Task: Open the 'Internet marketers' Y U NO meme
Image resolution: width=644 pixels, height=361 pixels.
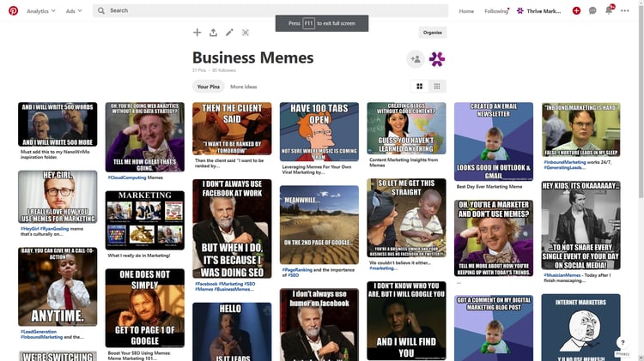Action: (580, 328)
